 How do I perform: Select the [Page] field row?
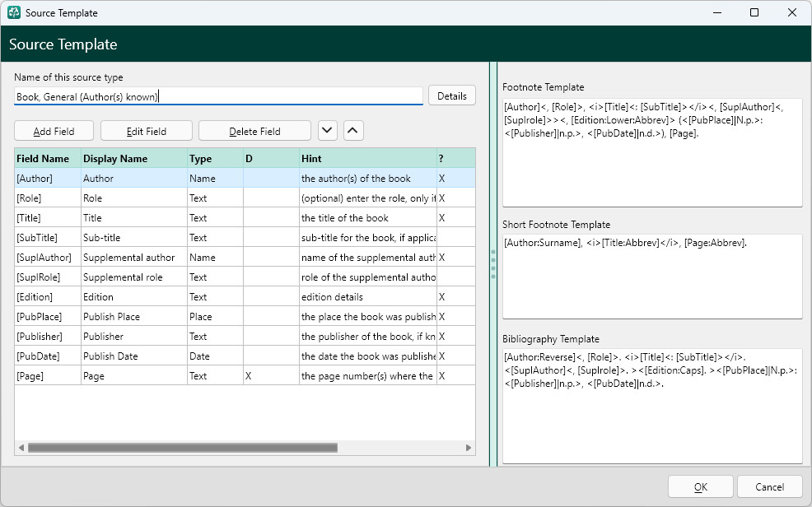[x=245, y=375]
